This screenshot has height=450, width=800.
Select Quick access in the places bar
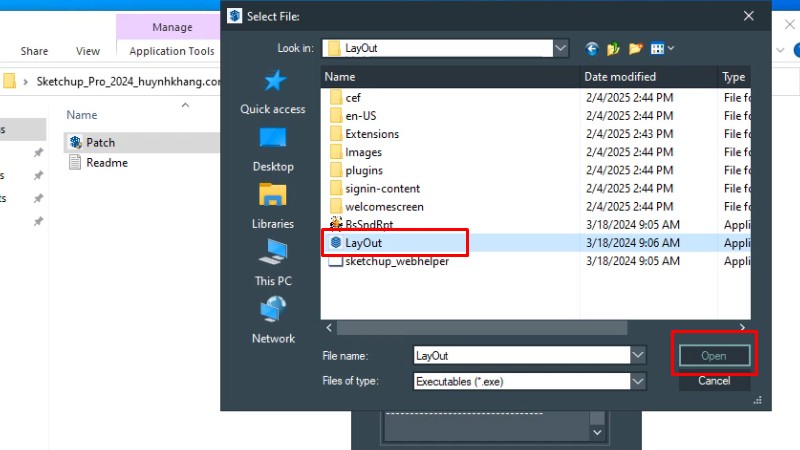[x=273, y=92]
